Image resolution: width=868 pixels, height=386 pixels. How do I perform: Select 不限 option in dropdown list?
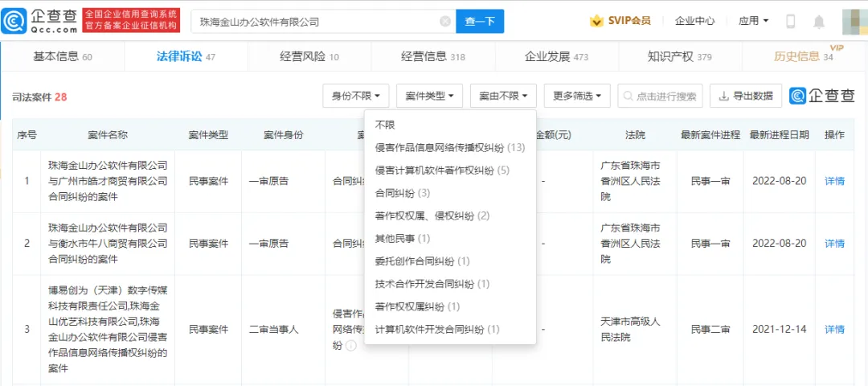tap(450, 125)
